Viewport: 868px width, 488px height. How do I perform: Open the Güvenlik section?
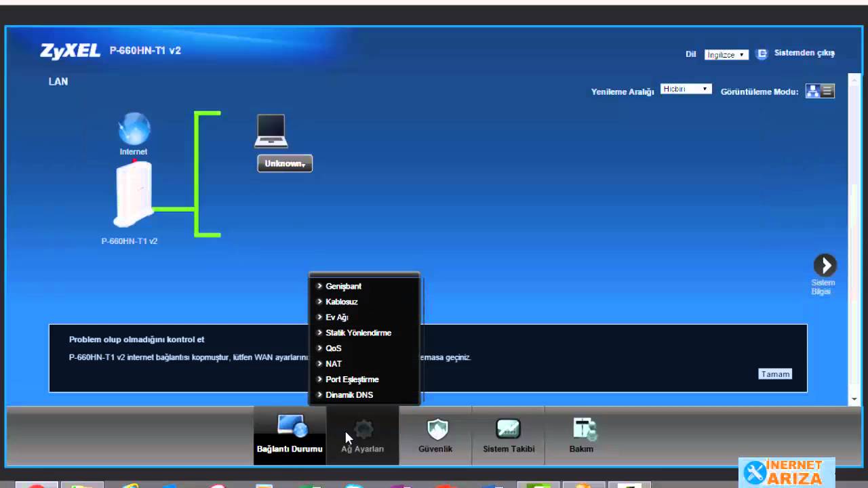(x=435, y=435)
